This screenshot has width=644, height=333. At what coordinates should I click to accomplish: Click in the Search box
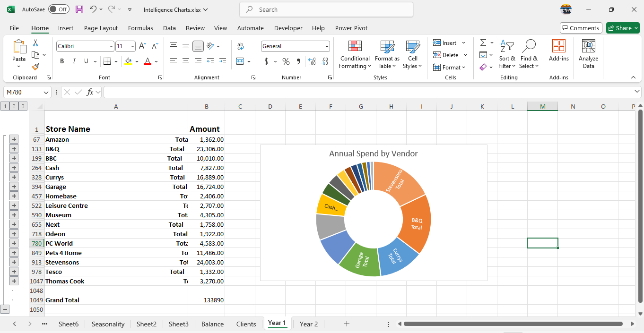click(326, 9)
